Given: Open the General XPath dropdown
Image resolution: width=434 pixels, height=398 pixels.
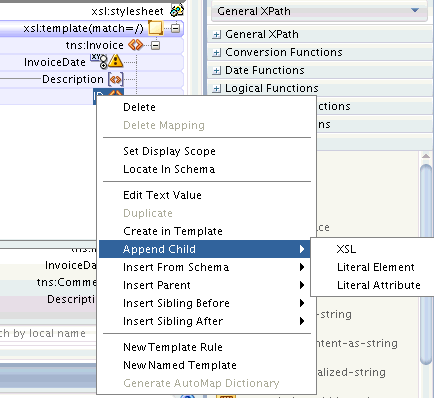Looking at the screenshot, I should coord(319,11).
